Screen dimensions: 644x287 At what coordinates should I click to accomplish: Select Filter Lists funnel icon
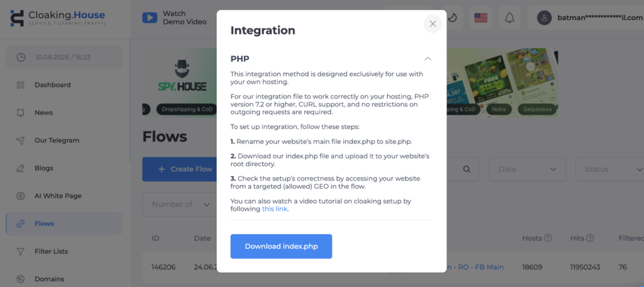[x=21, y=251]
